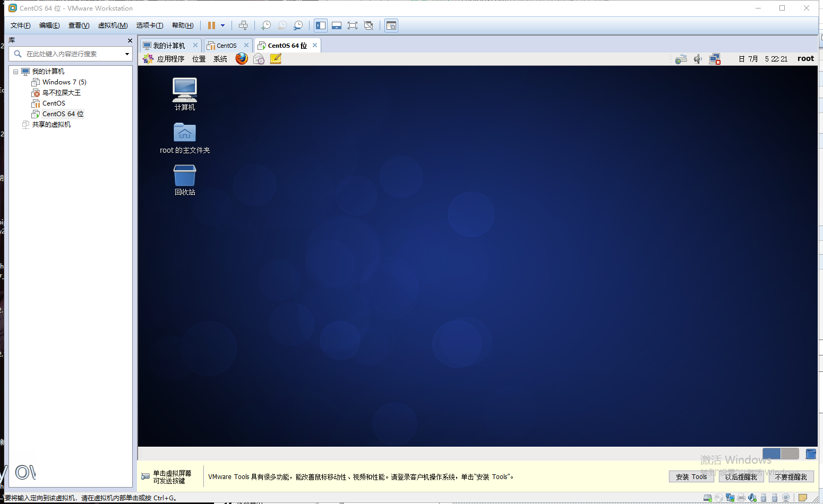Image resolution: width=823 pixels, height=504 pixels.
Task: Click the hard disk status bar icon
Action: [707, 498]
